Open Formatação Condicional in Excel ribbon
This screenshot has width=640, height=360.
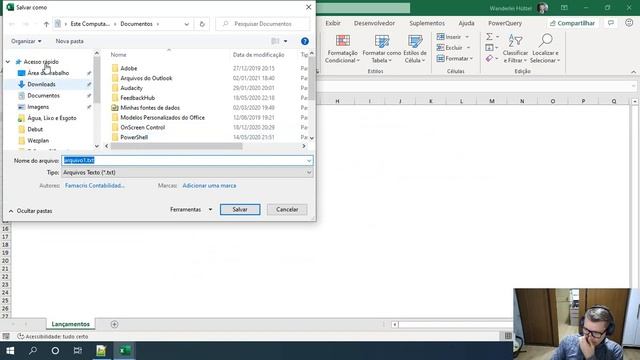[x=342, y=49]
